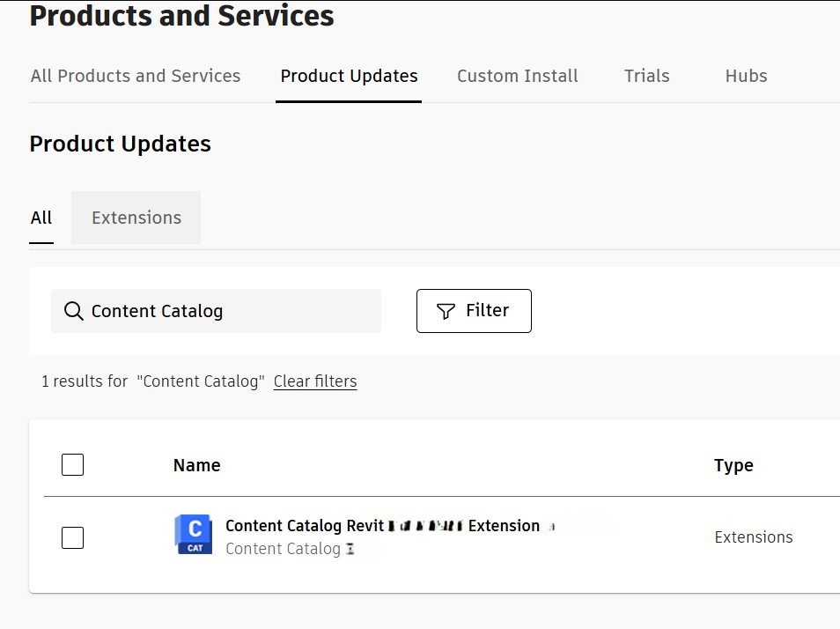Click the Type column header

click(733, 465)
